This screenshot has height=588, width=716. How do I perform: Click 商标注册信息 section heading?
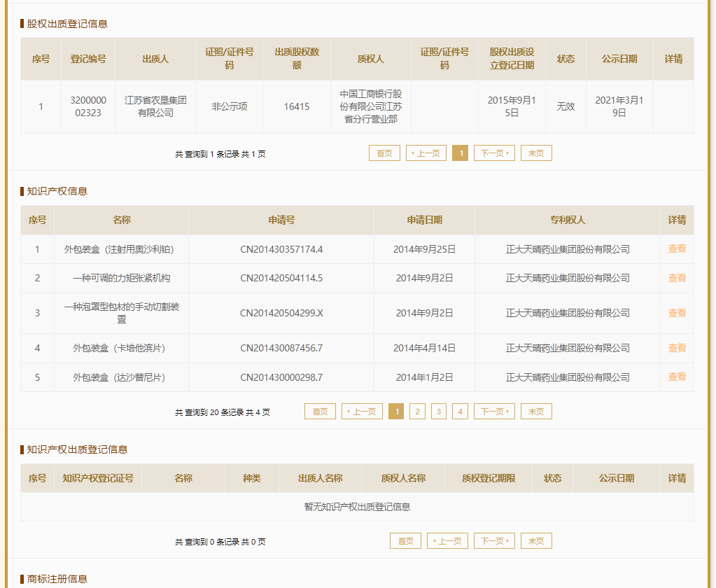pyautogui.click(x=57, y=580)
